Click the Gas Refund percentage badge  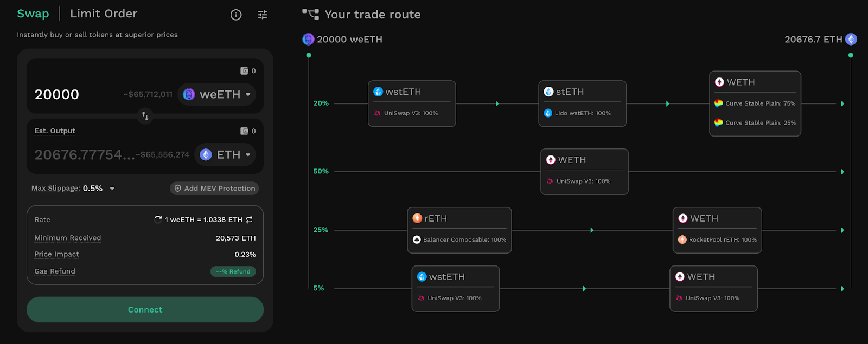click(x=233, y=271)
